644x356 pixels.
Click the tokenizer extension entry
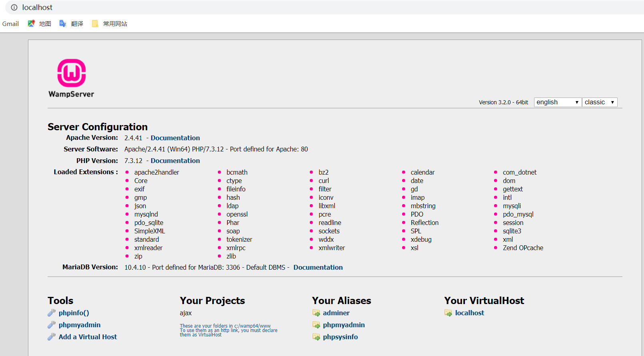pyautogui.click(x=239, y=239)
